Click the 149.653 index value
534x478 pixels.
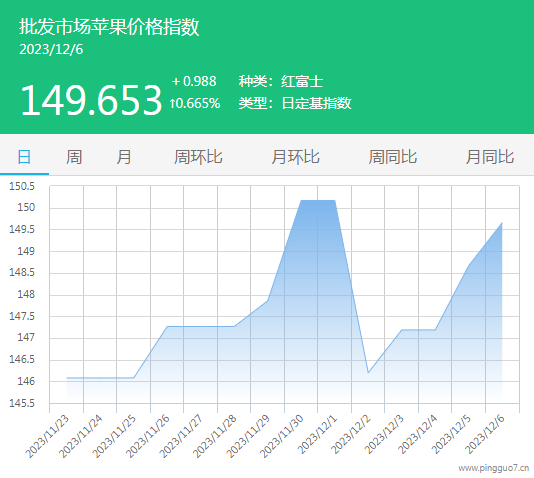(x=91, y=100)
